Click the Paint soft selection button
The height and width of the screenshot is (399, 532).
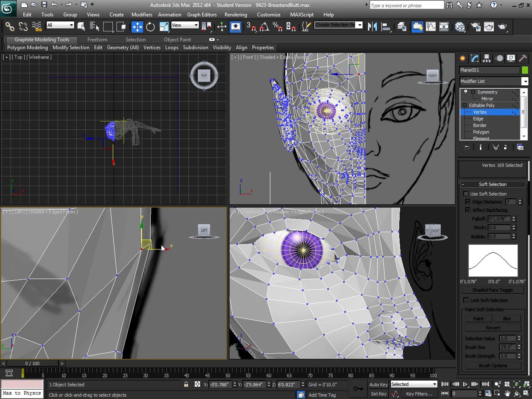tap(478, 318)
